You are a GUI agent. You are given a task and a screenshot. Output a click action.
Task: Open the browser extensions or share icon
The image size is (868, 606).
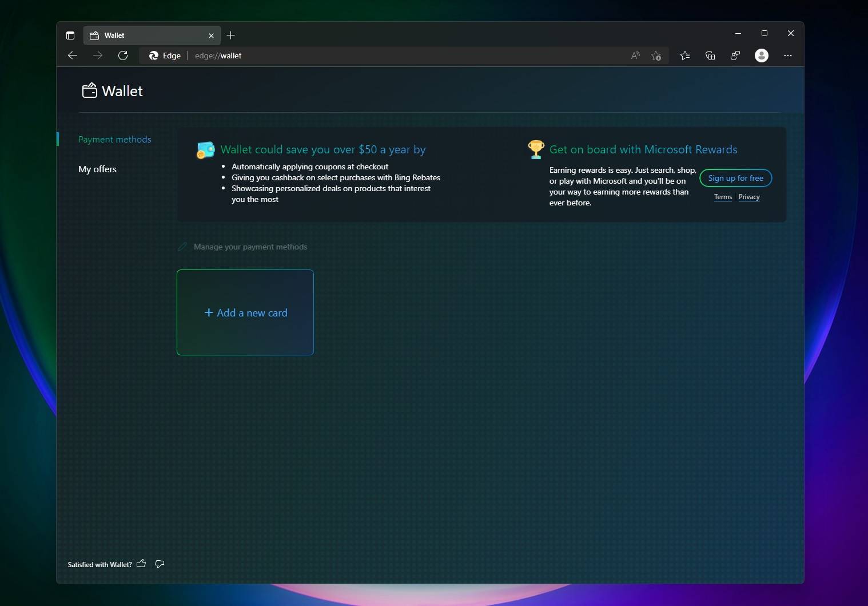[x=735, y=56]
